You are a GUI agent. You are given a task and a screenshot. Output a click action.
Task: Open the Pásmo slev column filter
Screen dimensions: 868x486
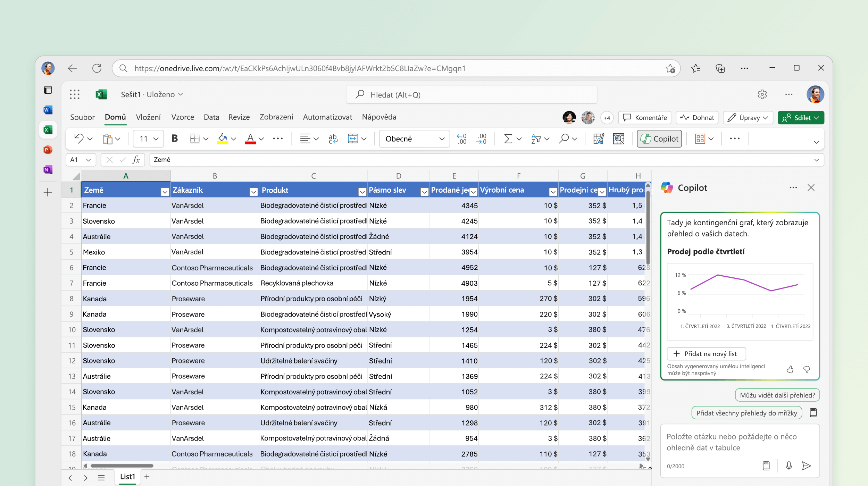click(x=424, y=192)
